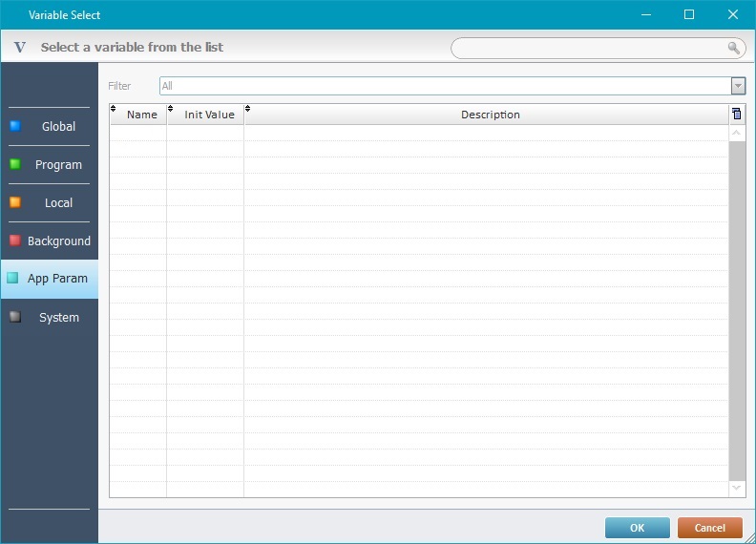Click the cyan App Param icon

coord(12,279)
